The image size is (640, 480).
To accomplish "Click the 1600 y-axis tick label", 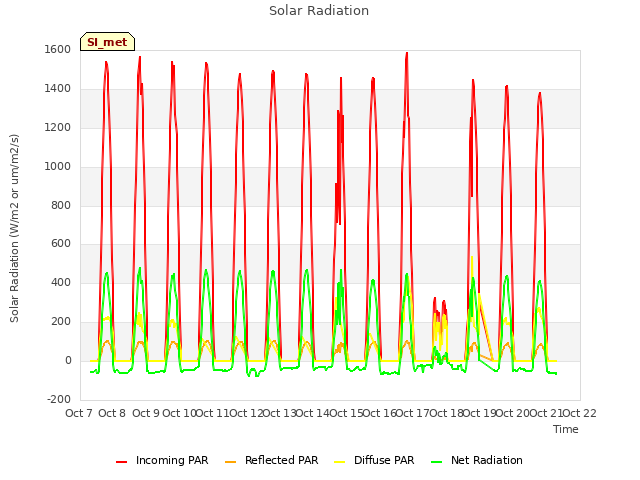I will tap(58, 49).
